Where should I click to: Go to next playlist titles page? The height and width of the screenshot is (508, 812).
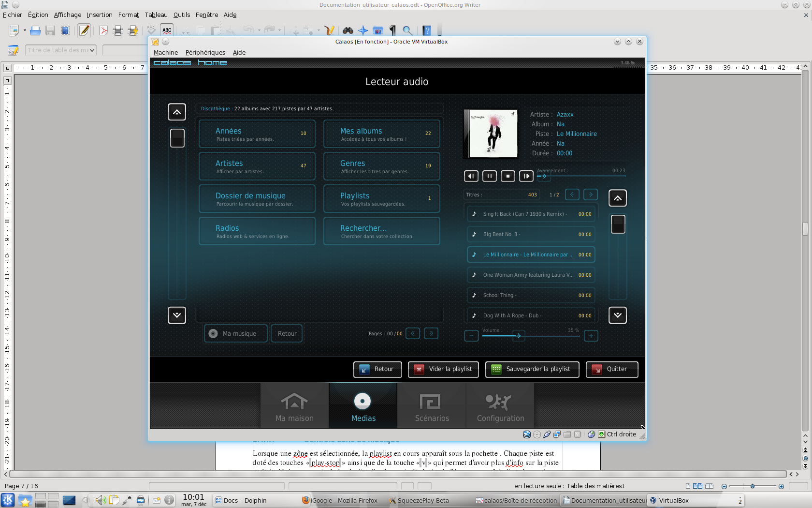pos(591,194)
